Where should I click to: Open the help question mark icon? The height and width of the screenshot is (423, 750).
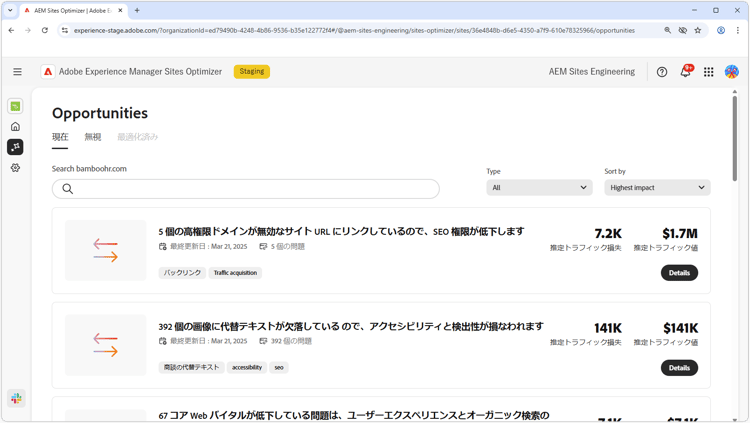coord(662,72)
